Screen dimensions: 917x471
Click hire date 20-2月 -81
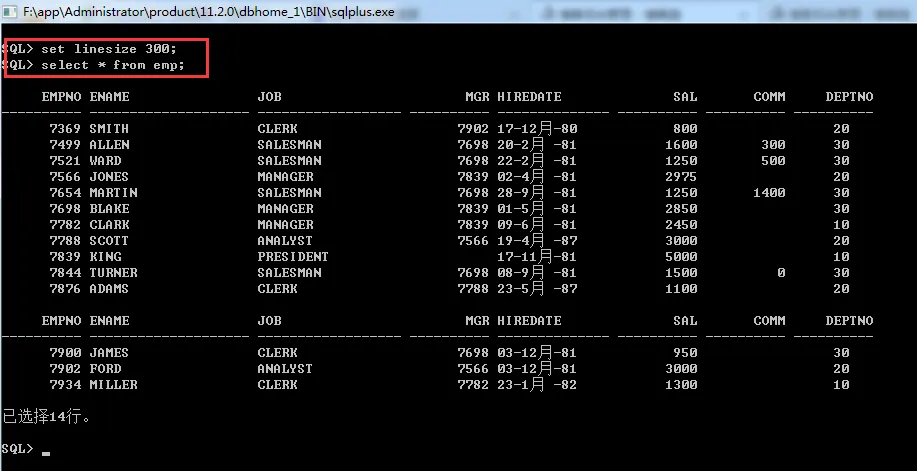(537, 145)
